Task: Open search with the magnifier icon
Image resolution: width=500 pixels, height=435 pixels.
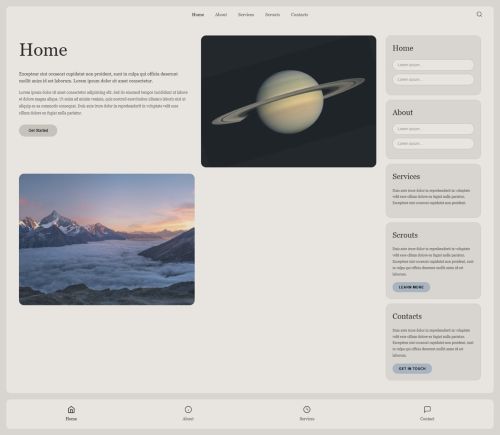Action: 479,14
